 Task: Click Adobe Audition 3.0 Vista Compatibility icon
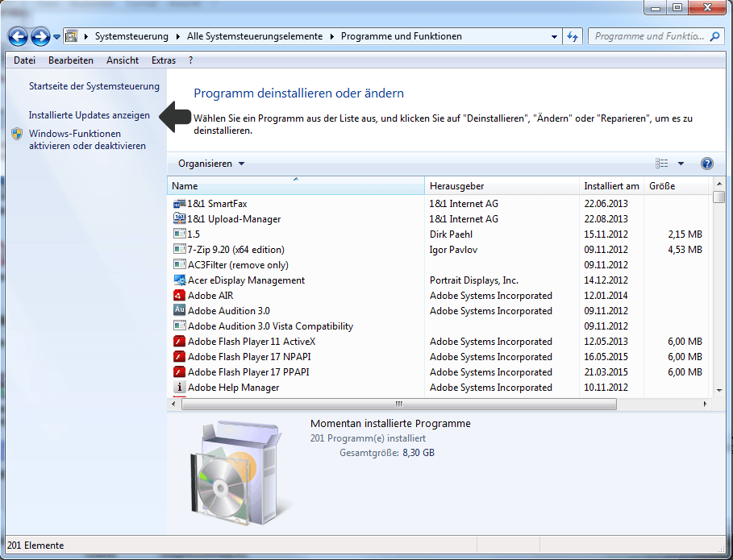click(x=180, y=326)
